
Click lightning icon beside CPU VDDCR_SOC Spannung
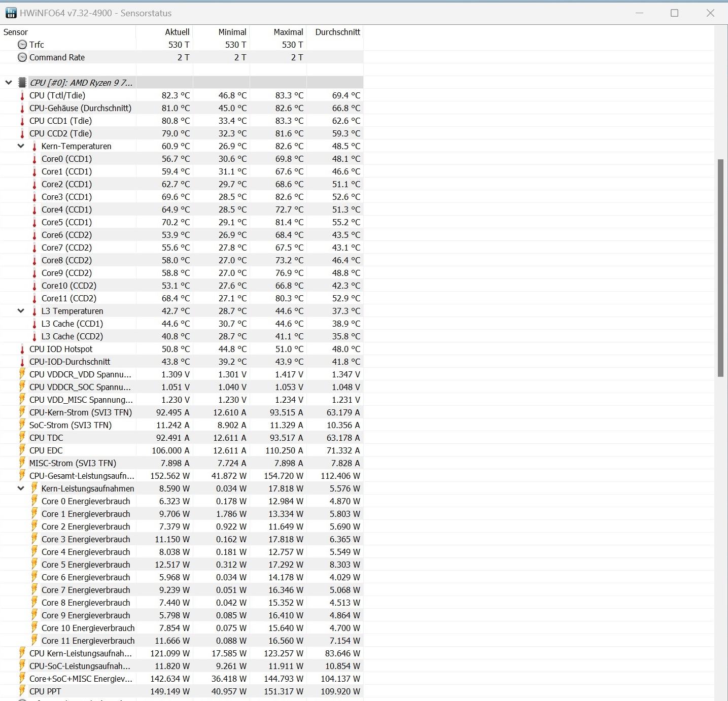click(22, 387)
